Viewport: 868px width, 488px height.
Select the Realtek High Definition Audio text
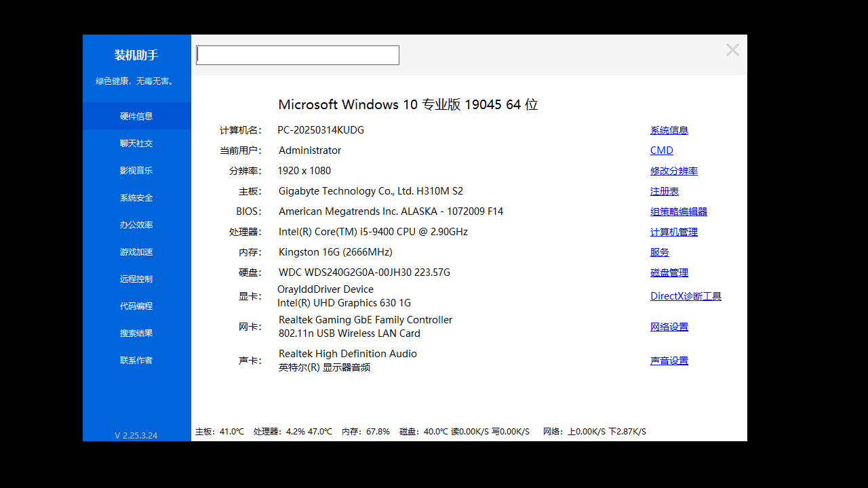click(348, 354)
